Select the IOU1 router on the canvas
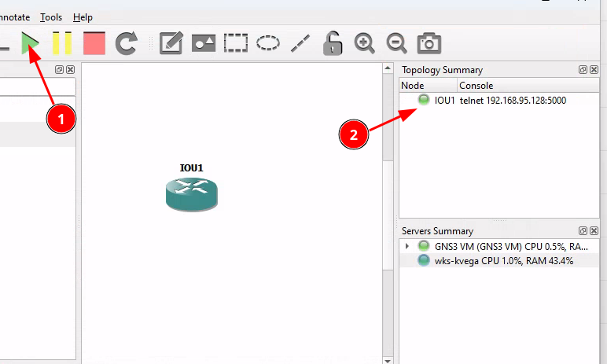The height and width of the screenshot is (364, 607). pos(191,193)
